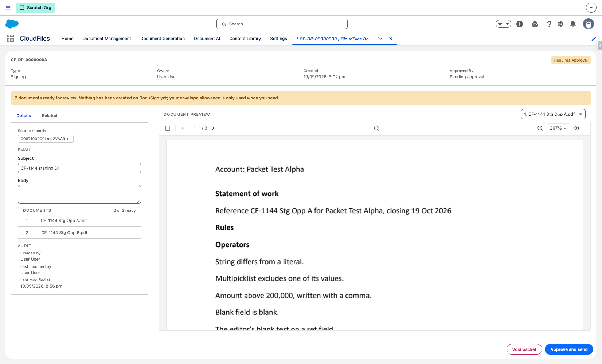Expand the workspace tab actions chevron

[380, 39]
